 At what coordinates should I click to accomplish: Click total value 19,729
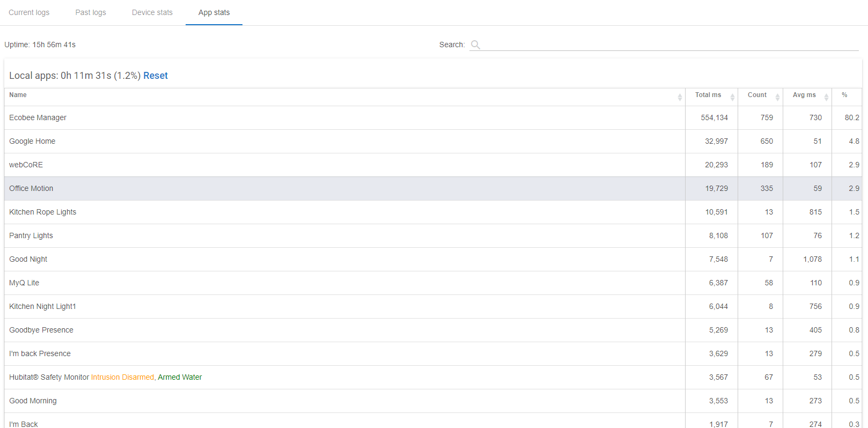click(x=716, y=188)
